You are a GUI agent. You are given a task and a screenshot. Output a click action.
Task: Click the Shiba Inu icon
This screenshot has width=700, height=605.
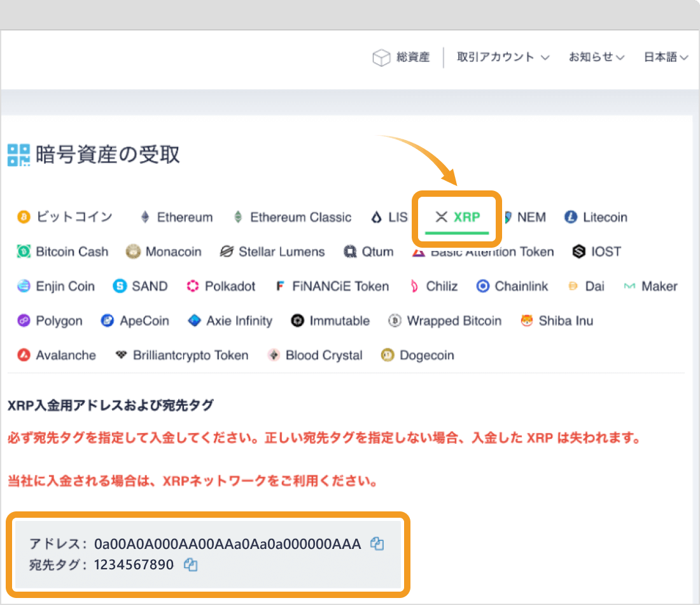click(526, 321)
